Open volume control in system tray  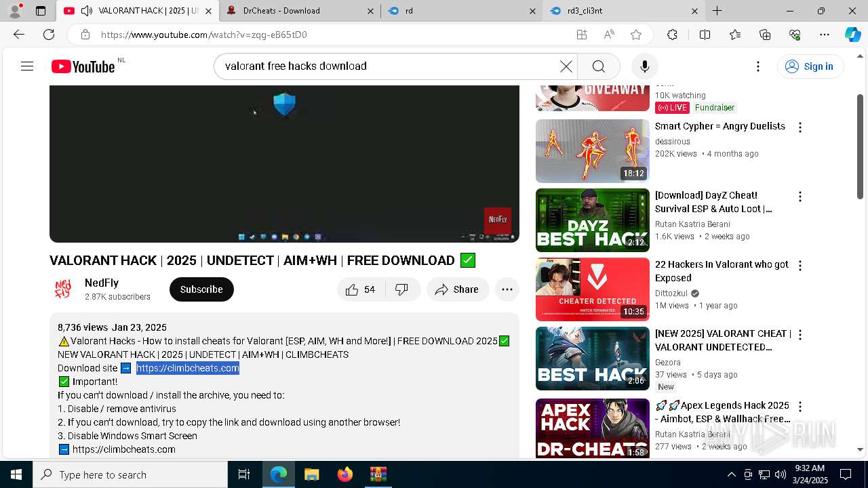coord(781,474)
